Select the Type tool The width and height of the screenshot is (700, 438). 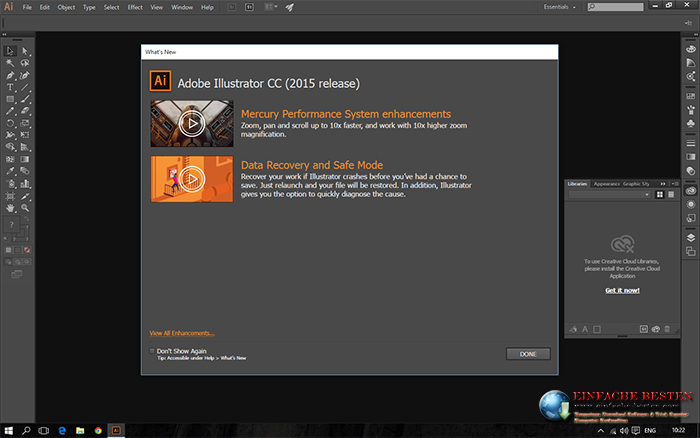[x=10, y=88]
